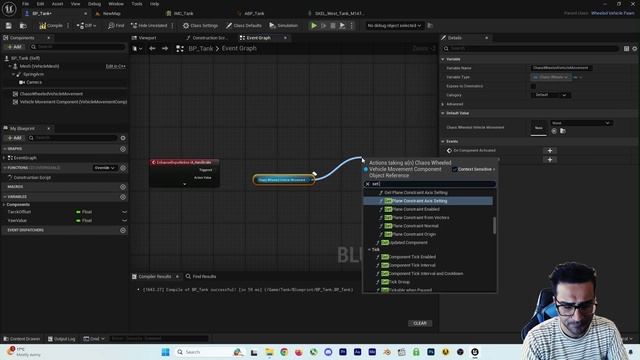Open the File menu
Viewport: 640px width, 360px height.
(25, 4)
